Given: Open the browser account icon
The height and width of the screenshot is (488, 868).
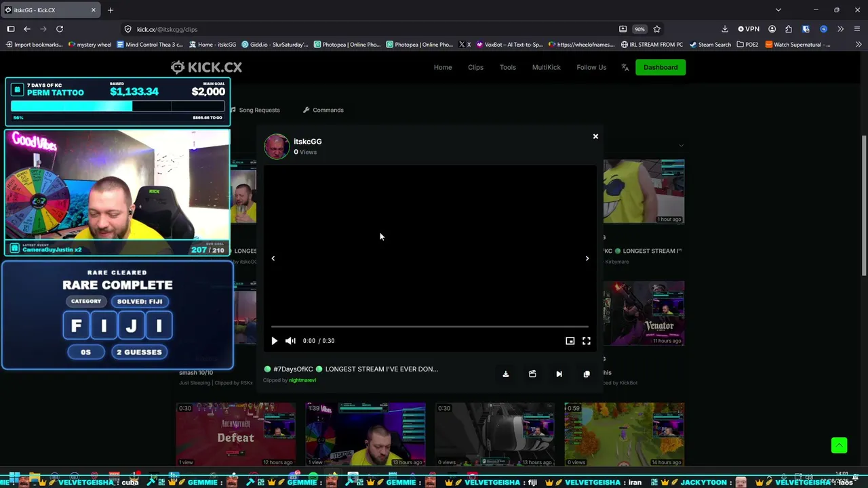Looking at the screenshot, I should point(772,29).
